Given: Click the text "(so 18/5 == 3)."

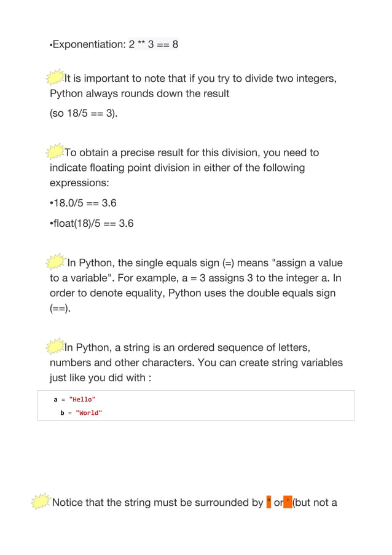Looking at the screenshot, I should [84, 113].
